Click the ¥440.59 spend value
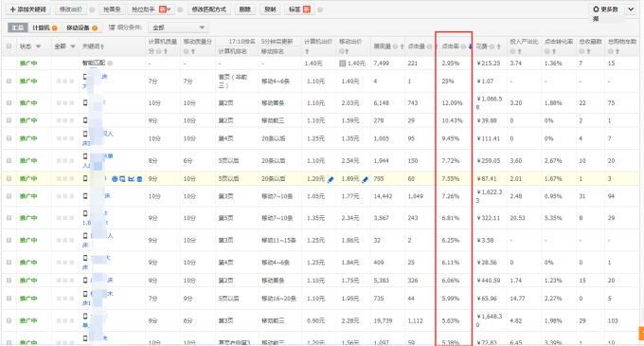Screen dimensions: 644x346 (x=489, y=281)
